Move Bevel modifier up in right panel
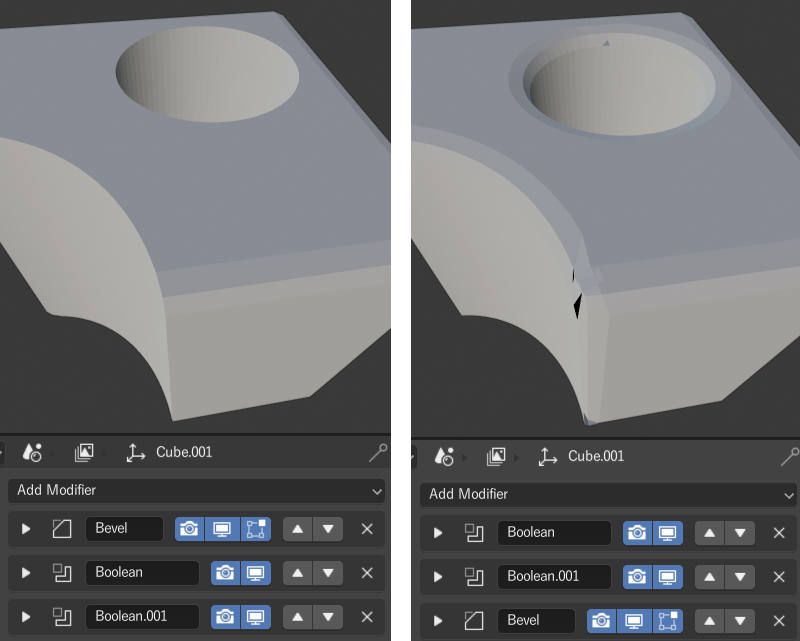The width and height of the screenshot is (800, 641). pyautogui.click(x=710, y=621)
